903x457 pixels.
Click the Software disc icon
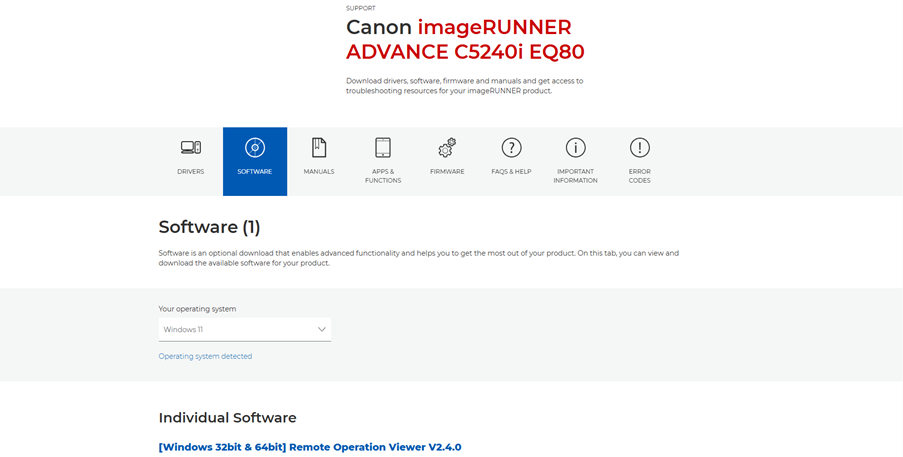(255, 148)
